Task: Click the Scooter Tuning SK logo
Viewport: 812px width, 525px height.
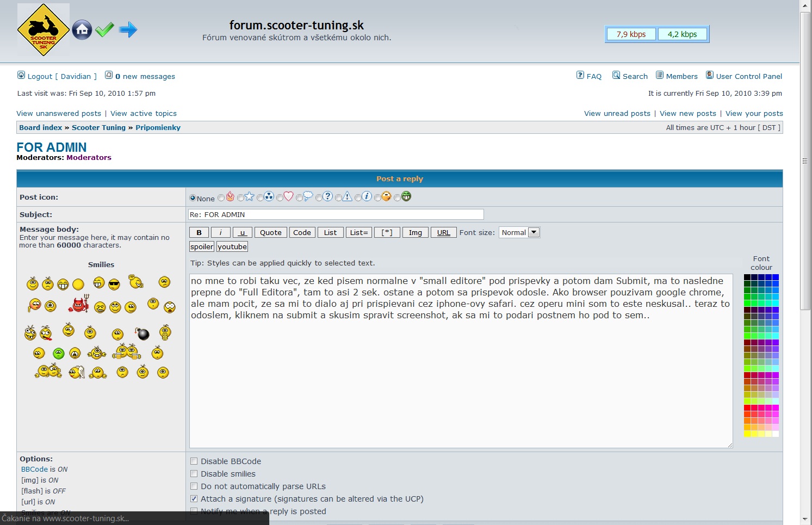Action: (44, 30)
